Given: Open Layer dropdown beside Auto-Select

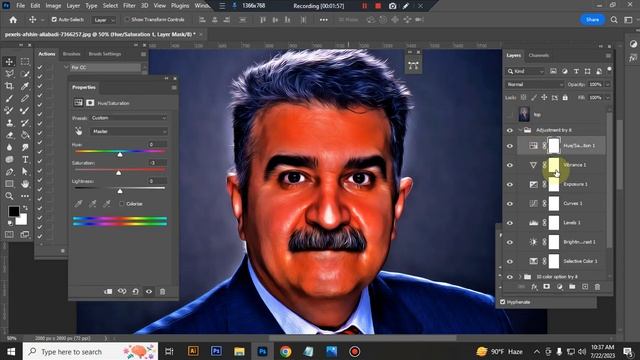Looking at the screenshot, I should 103,20.
